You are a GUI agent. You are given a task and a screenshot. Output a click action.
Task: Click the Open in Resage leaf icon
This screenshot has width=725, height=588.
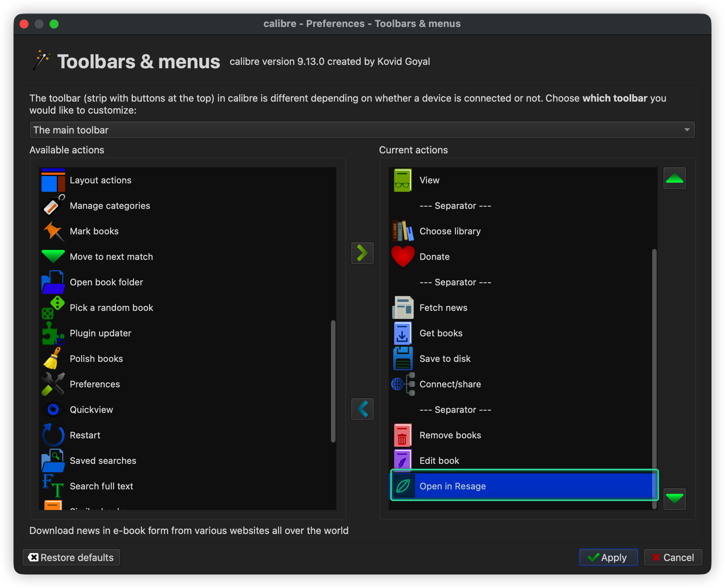pos(403,486)
